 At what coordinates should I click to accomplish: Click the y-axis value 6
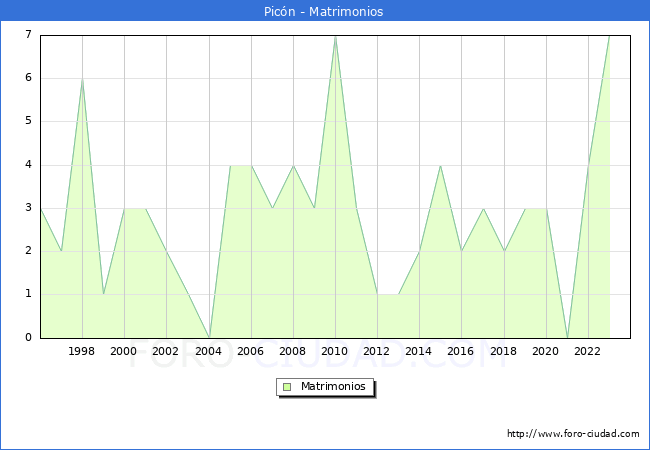pyautogui.click(x=28, y=77)
